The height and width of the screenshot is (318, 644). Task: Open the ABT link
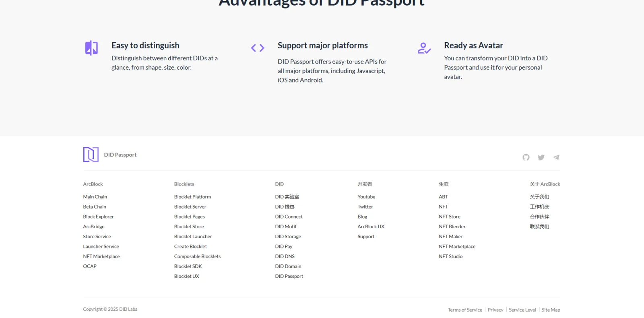click(x=443, y=197)
